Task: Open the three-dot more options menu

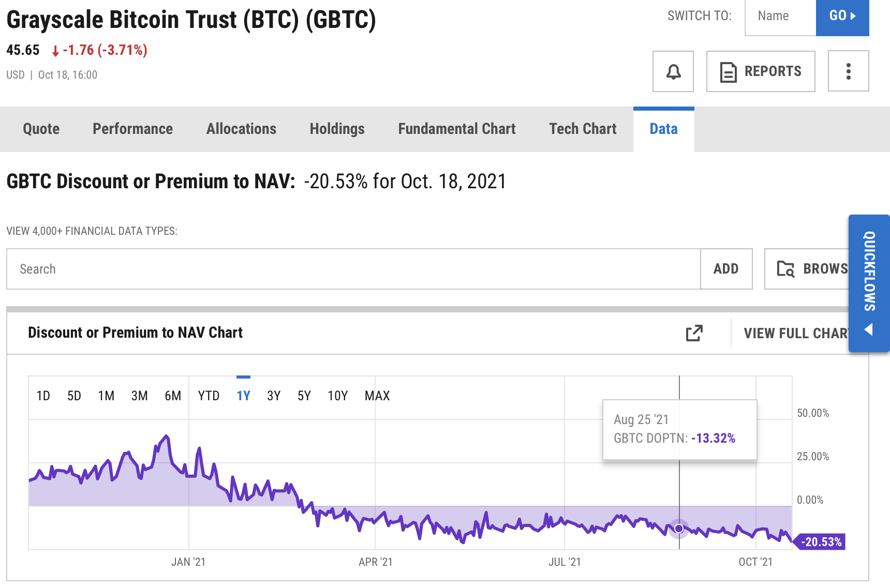Action: pos(848,71)
